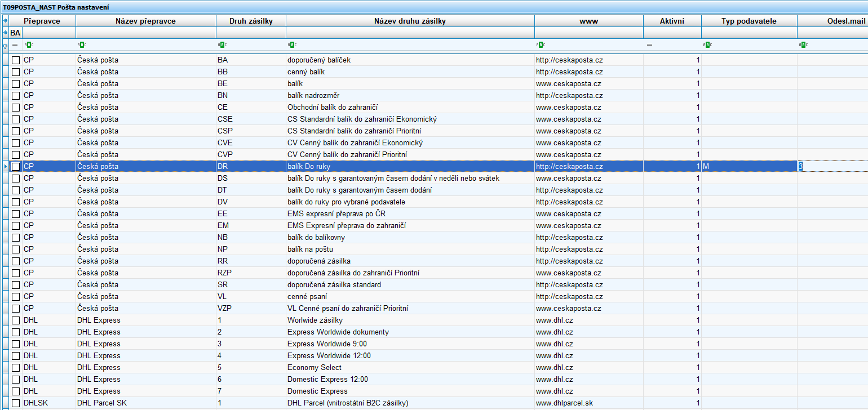Click the ABC filter icon under Název přepravce
The width and height of the screenshot is (868, 410).
pyautogui.click(x=82, y=44)
